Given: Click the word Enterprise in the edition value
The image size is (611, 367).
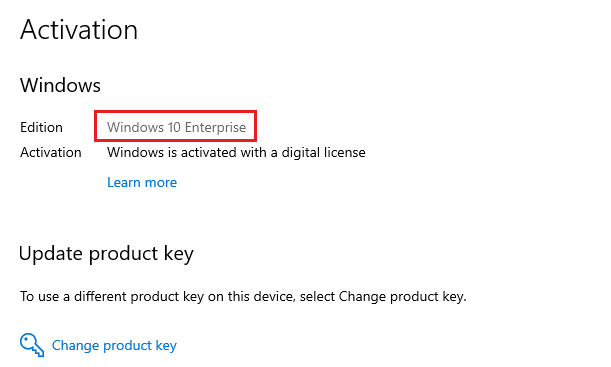Looking at the screenshot, I should click(x=215, y=127).
